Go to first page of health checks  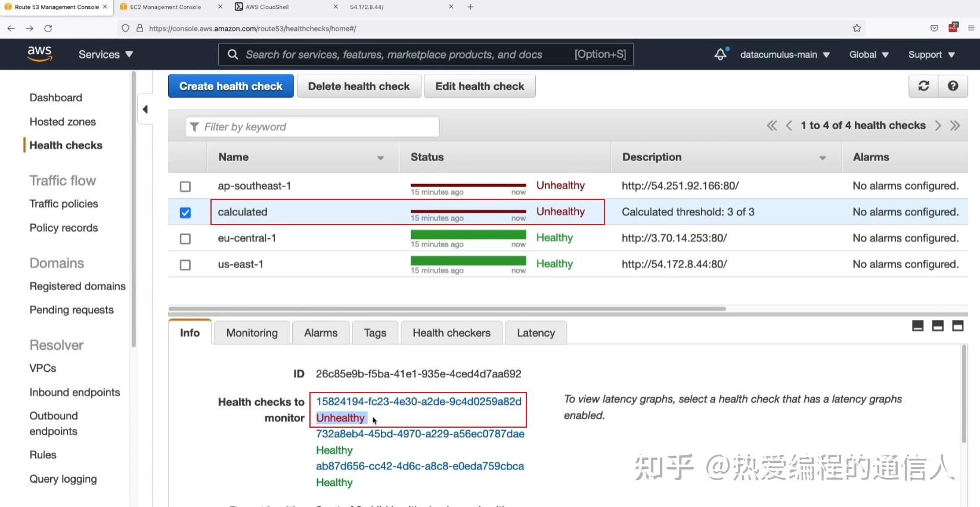772,125
